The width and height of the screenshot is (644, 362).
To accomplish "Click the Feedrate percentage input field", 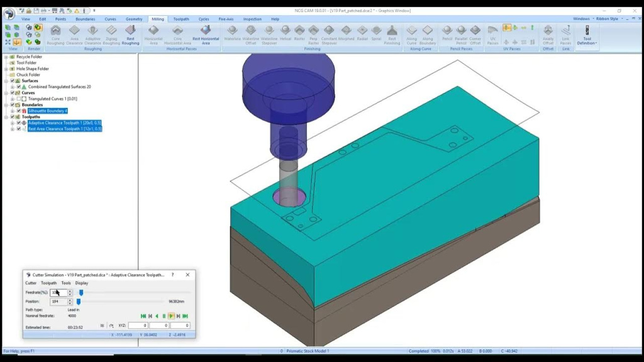I will (x=58, y=292).
